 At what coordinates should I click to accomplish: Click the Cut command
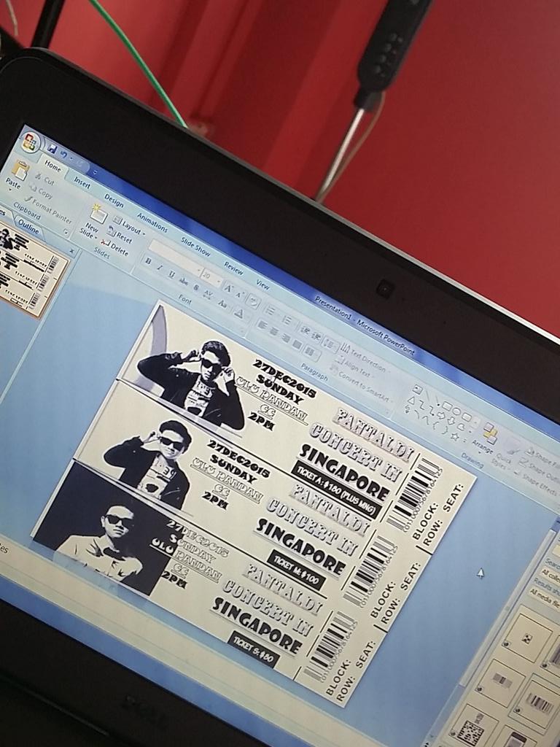click(x=44, y=179)
